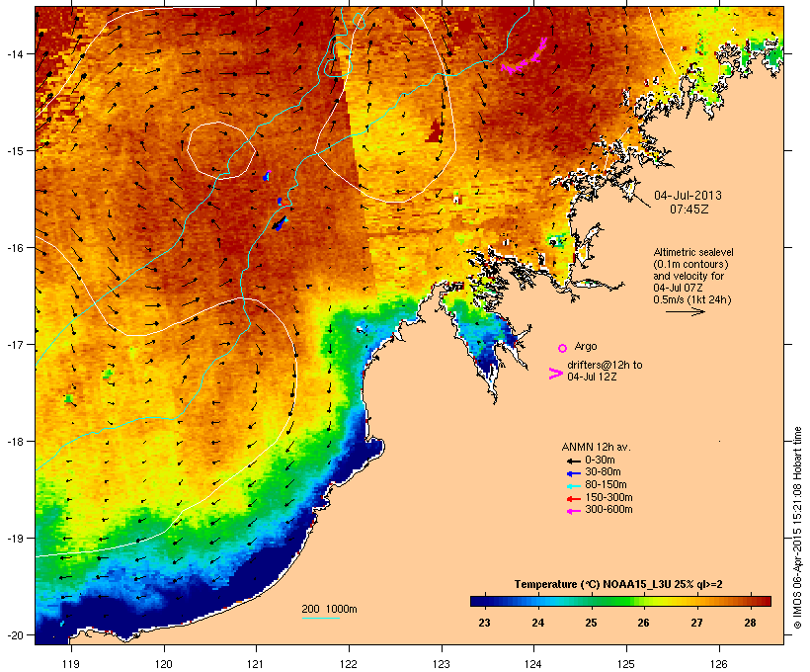Click the dark red patch near 123E 14.8S
The height and width of the screenshot is (672, 810).
[x=435, y=131]
